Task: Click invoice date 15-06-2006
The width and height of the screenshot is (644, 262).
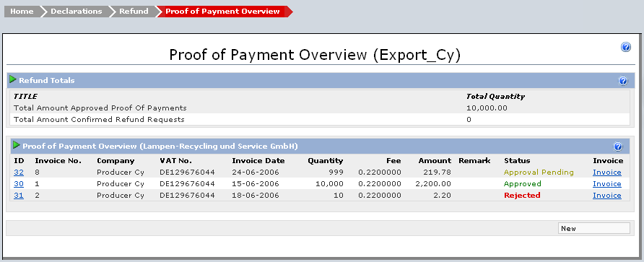Action: click(256, 184)
